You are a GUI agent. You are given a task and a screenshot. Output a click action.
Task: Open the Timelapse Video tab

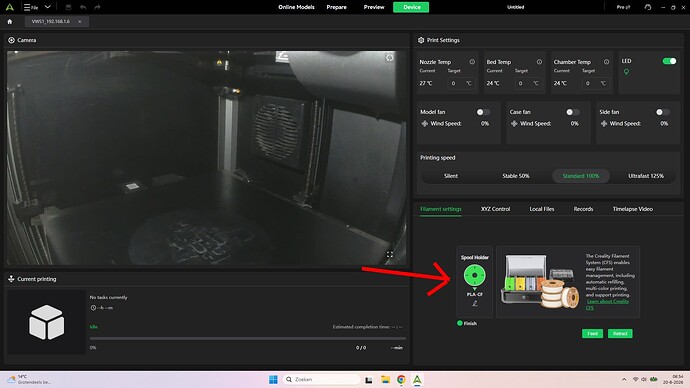click(x=632, y=209)
